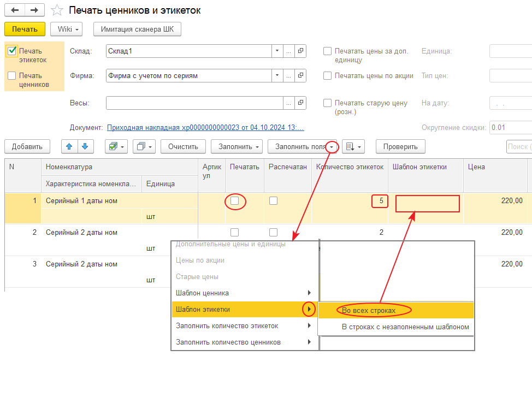532x409 pixels.
Task: Click the Имитация сканера ШК button
Action: tap(137, 29)
